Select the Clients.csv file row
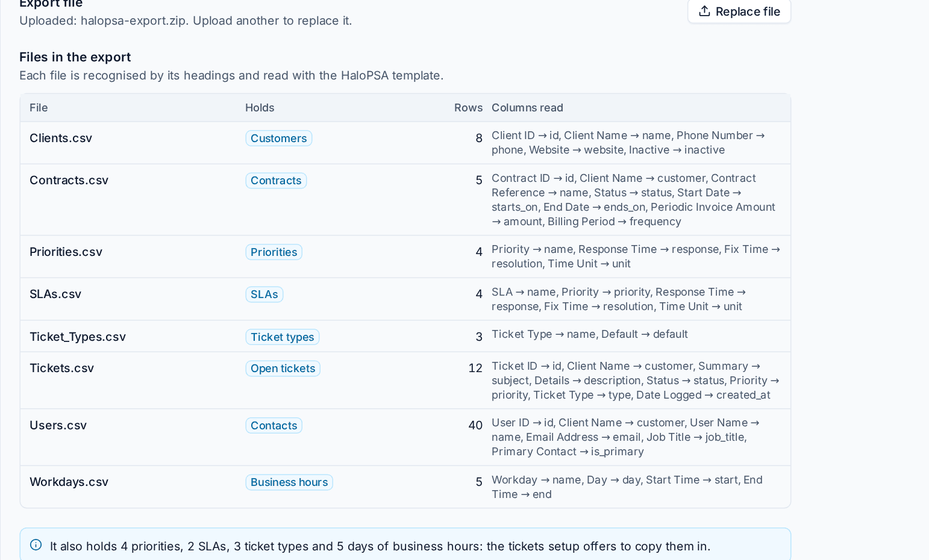The width and height of the screenshot is (929, 560). (x=405, y=143)
